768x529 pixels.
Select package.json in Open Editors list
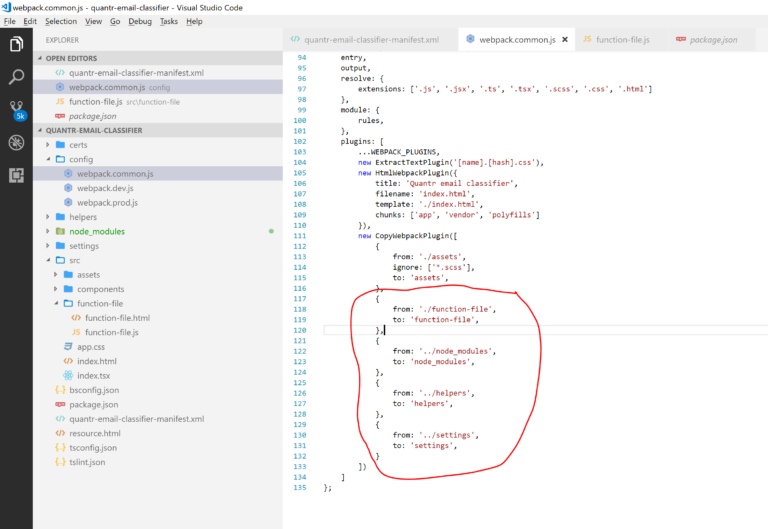coord(158,116)
